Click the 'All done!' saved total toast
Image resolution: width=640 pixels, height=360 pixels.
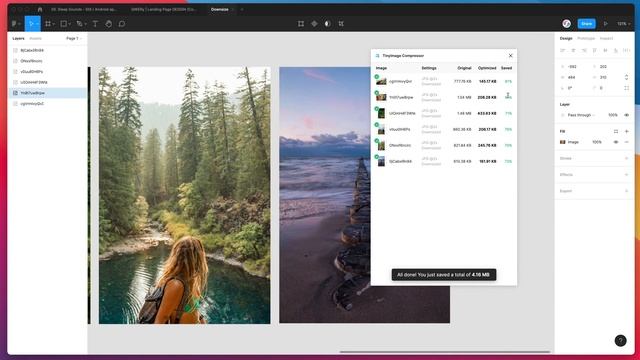tap(444, 275)
